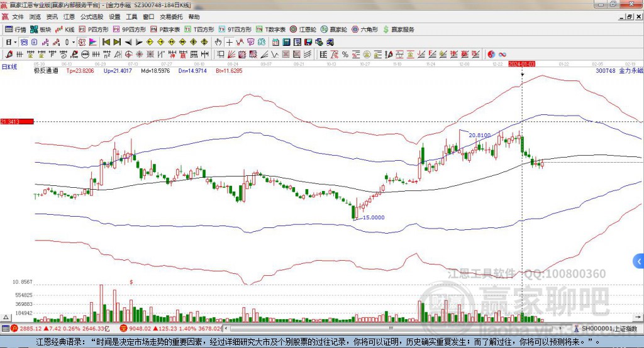
Task: Open the 窗口 menu
Action: pos(148,17)
